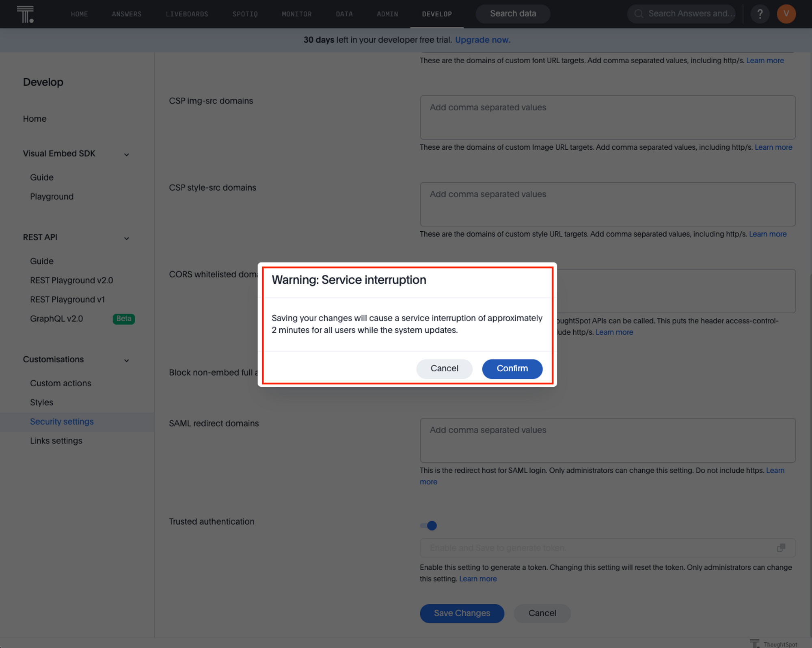Open Links settings in the sidebar
The height and width of the screenshot is (648, 812).
click(x=56, y=441)
